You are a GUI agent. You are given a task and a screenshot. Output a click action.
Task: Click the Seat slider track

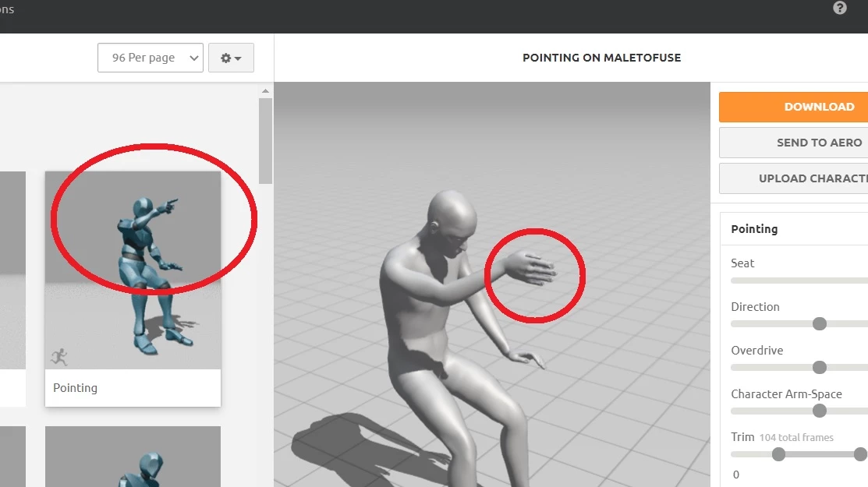(799, 281)
